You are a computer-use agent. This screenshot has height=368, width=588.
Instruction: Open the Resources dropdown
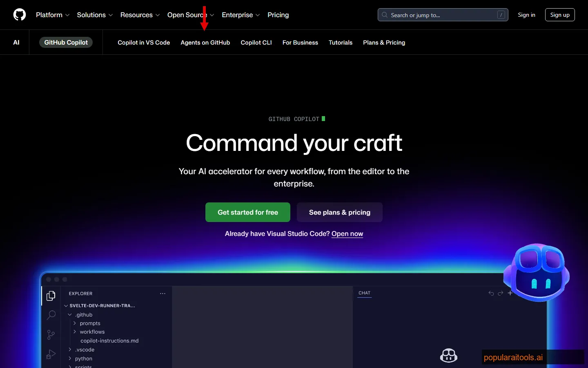pyautogui.click(x=137, y=15)
